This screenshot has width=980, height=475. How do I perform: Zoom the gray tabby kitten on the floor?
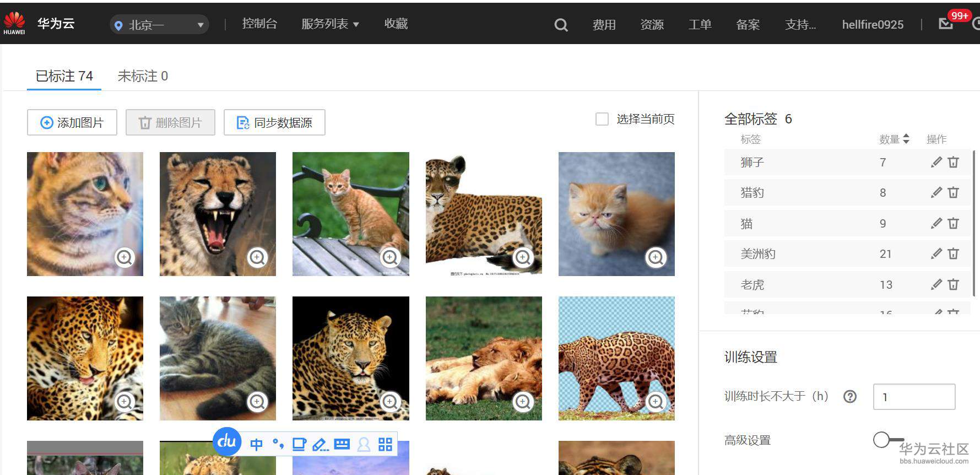click(257, 402)
